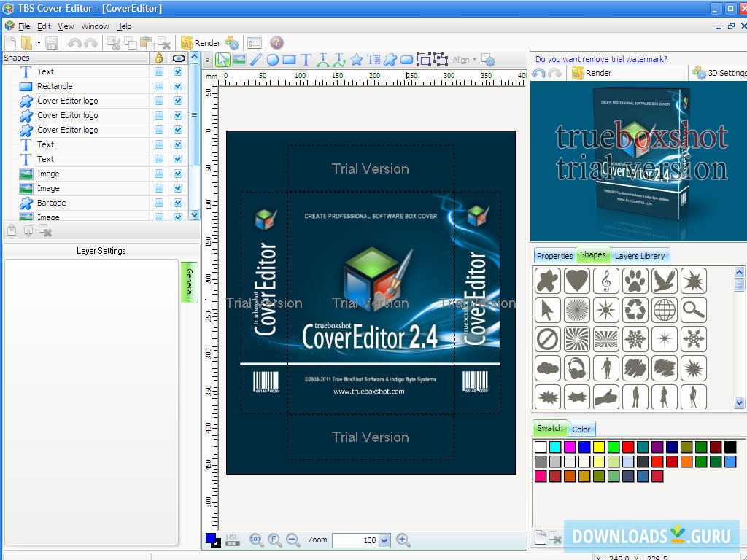The width and height of the screenshot is (747, 560).
Task: Hide the first Cover Editor logo layer
Action: 178,101
